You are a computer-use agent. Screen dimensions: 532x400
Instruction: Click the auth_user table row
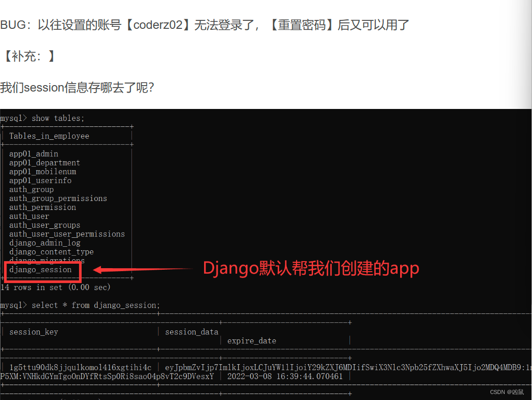click(x=29, y=216)
